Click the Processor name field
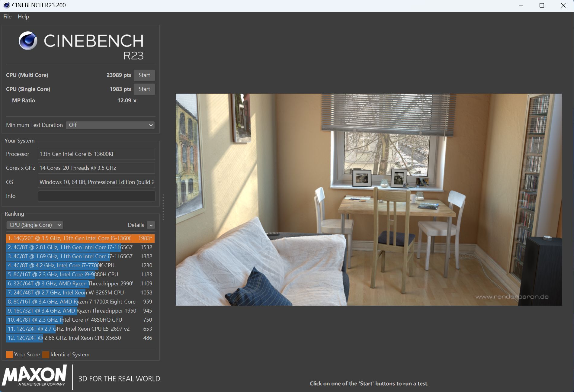 [x=96, y=154]
